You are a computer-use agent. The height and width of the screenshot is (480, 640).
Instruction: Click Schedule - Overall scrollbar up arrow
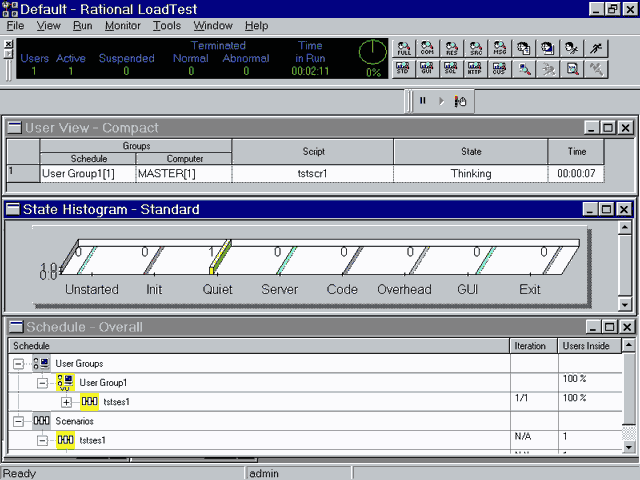[629, 345]
